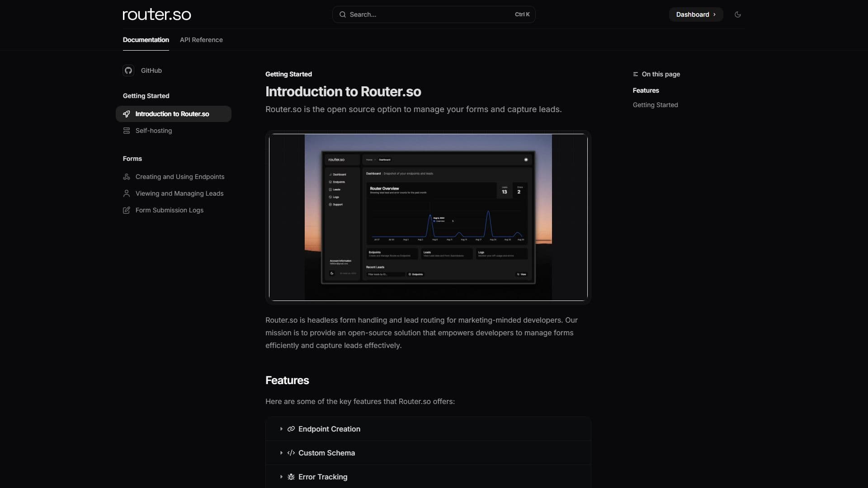This screenshot has width=868, height=488.
Task: Click the GitHub octocat icon
Action: pos(128,70)
